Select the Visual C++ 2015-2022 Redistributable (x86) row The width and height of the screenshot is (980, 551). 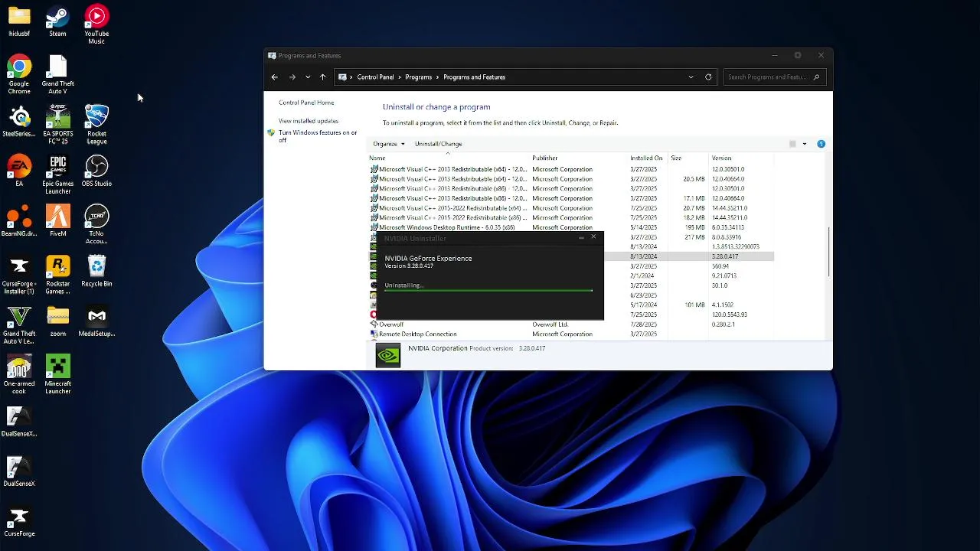[571, 217]
